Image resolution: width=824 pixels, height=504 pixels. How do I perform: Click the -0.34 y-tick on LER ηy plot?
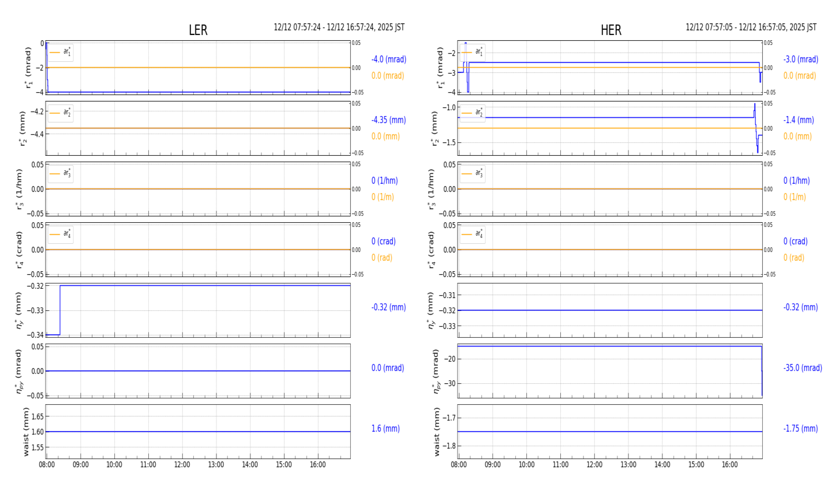[36, 335]
